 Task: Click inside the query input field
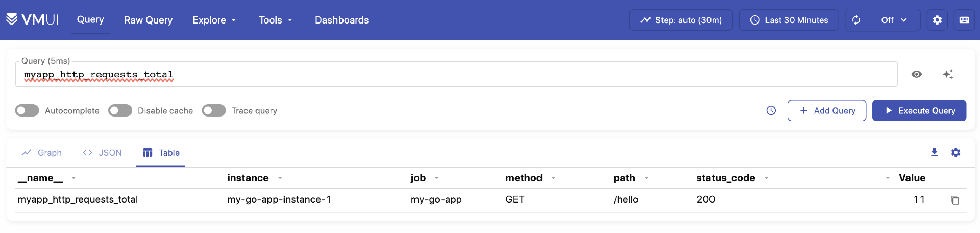click(459, 75)
